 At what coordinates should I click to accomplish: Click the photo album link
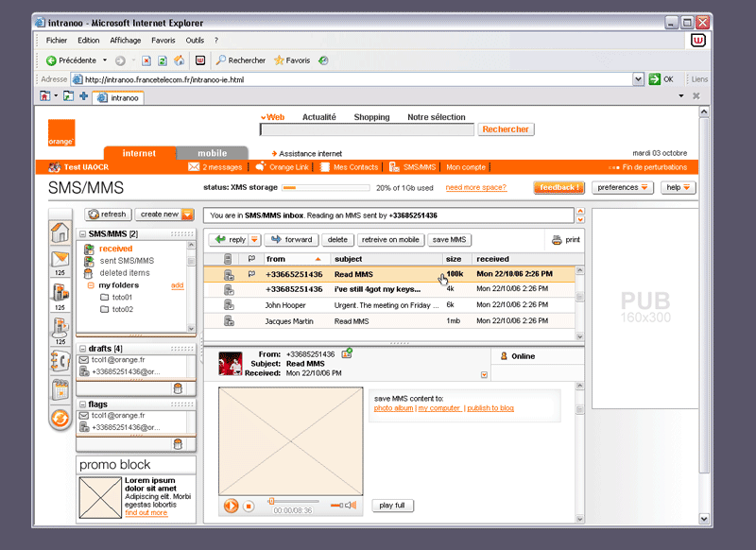click(393, 408)
